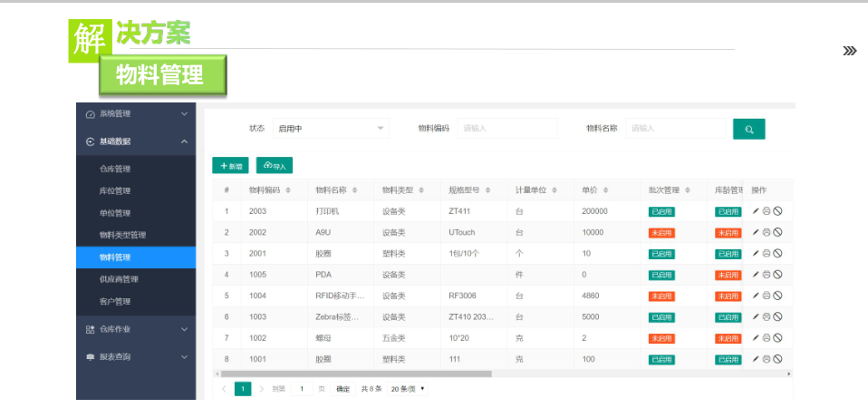This screenshot has height=408, width=868.
Task: Click the 导入 import button
Action: 274,166
